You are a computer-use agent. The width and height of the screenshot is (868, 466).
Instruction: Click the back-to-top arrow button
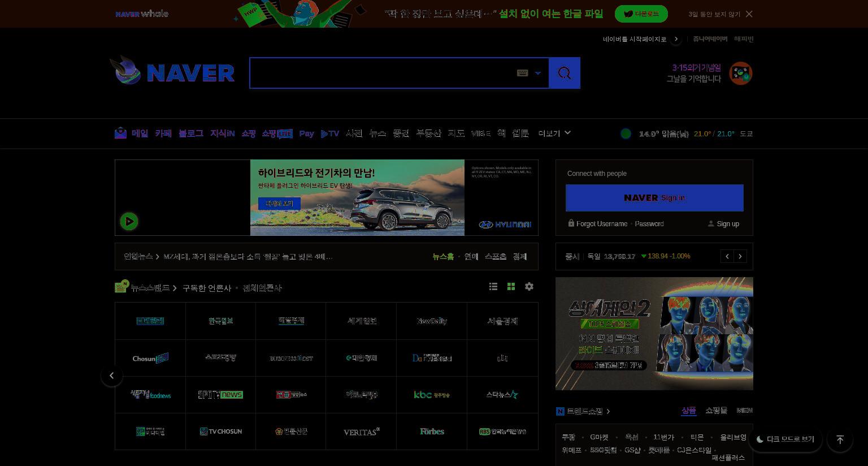coord(840,439)
